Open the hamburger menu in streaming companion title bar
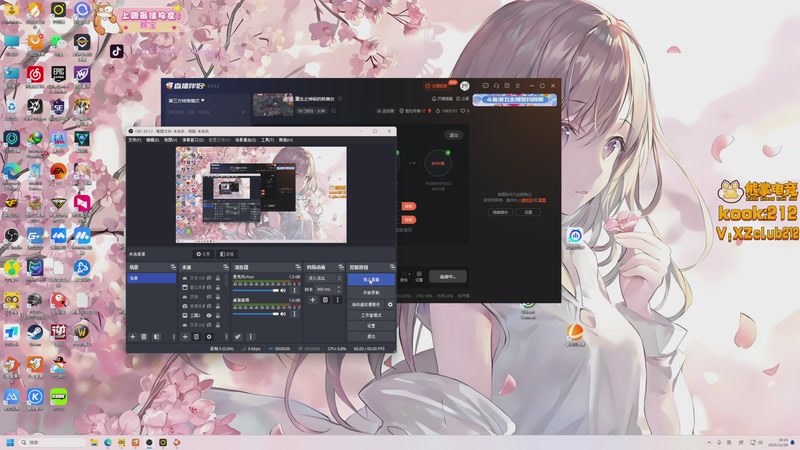The image size is (800, 450). (517, 86)
